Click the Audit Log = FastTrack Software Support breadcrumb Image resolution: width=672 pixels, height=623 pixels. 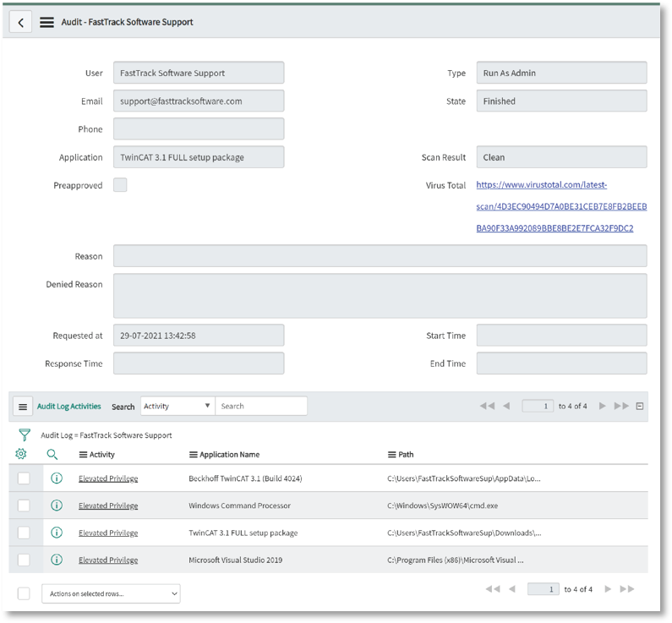click(x=107, y=435)
